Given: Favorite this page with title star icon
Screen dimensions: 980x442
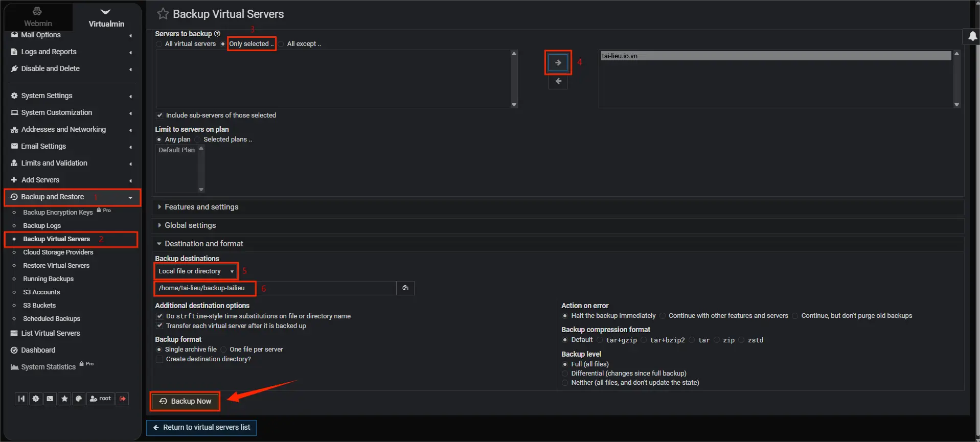Looking at the screenshot, I should click(163, 14).
